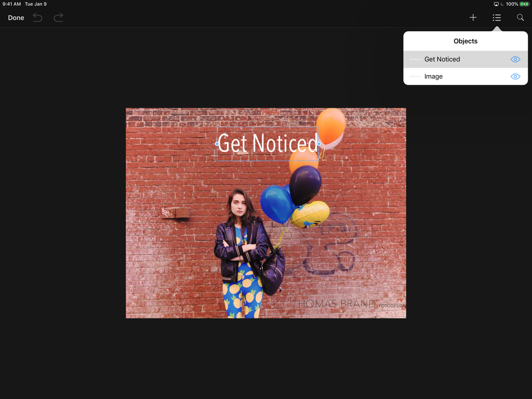Screen dimensions: 532x399
Task: Click the right resize handle of text box
Action: click(319, 144)
